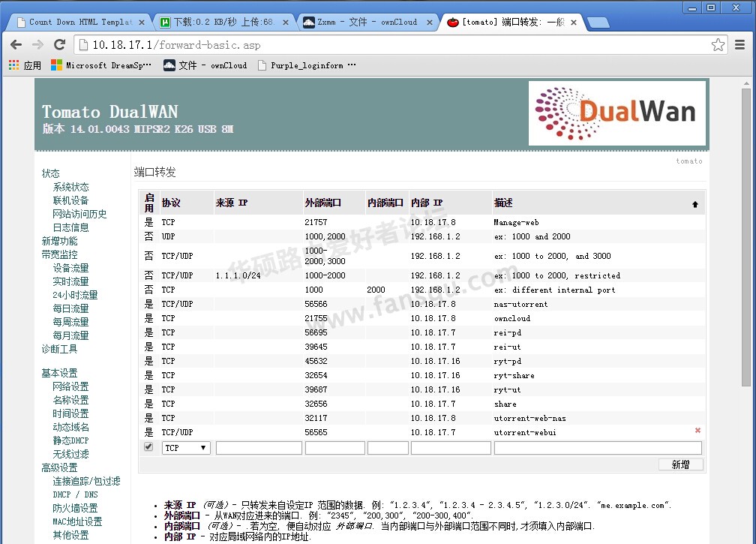
Task: Open 无线过滤 in the sidebar
Action: (70, 454)
